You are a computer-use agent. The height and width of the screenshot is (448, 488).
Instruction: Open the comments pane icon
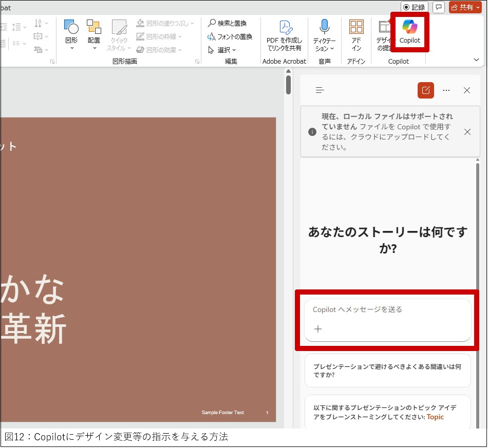[x=439, y=7]
